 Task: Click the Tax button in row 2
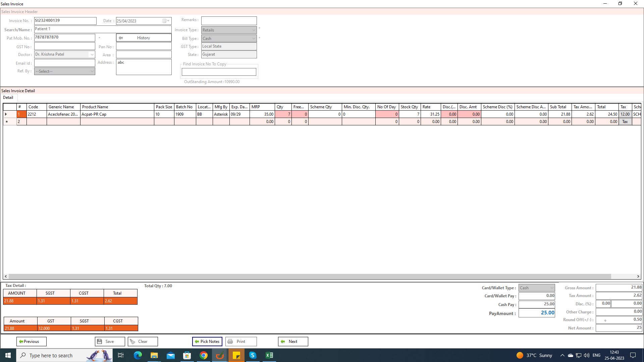click(x=625, y=122)
